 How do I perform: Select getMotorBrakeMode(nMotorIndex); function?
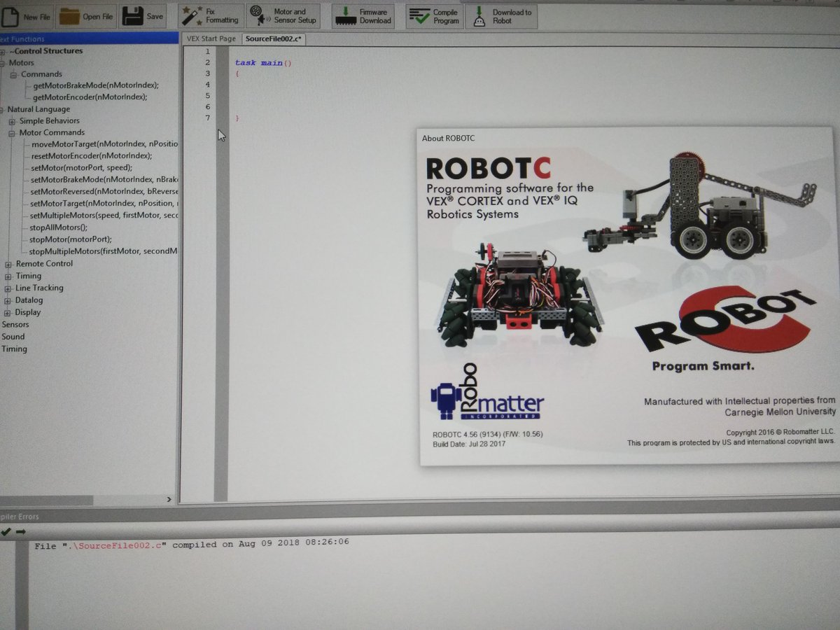tap(96, 85)
